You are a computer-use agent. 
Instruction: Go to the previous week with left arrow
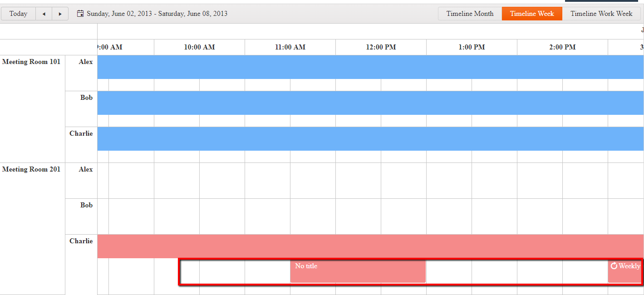(x=44, y=14)
